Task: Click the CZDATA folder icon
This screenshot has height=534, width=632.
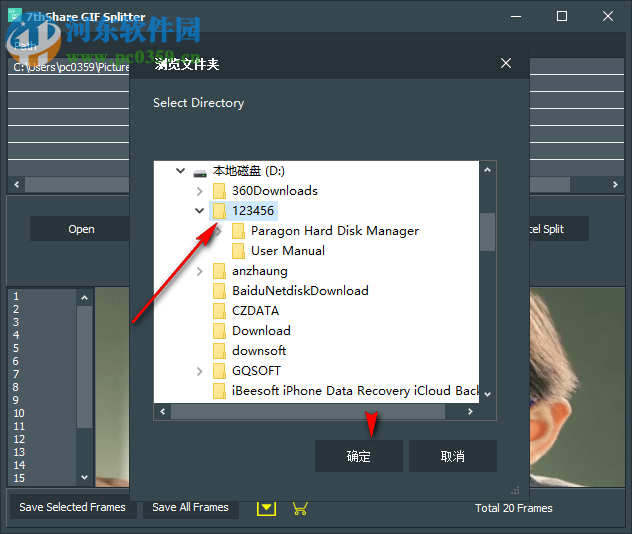Action: 219,311
